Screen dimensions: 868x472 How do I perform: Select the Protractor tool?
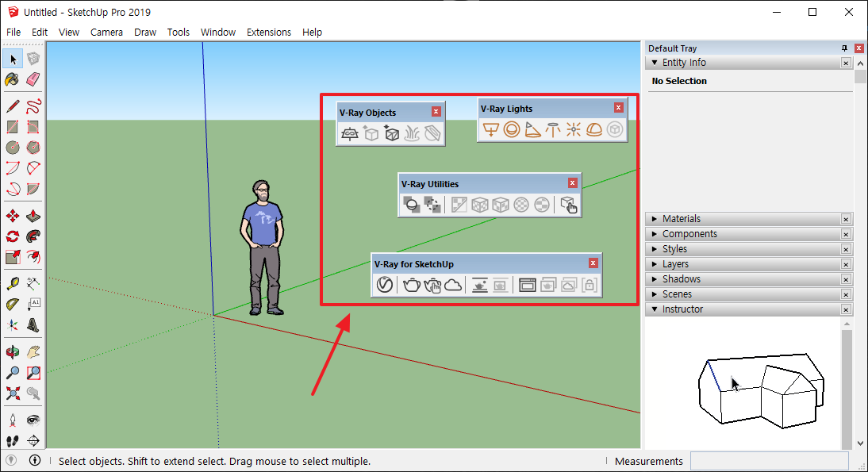[13, 305]
